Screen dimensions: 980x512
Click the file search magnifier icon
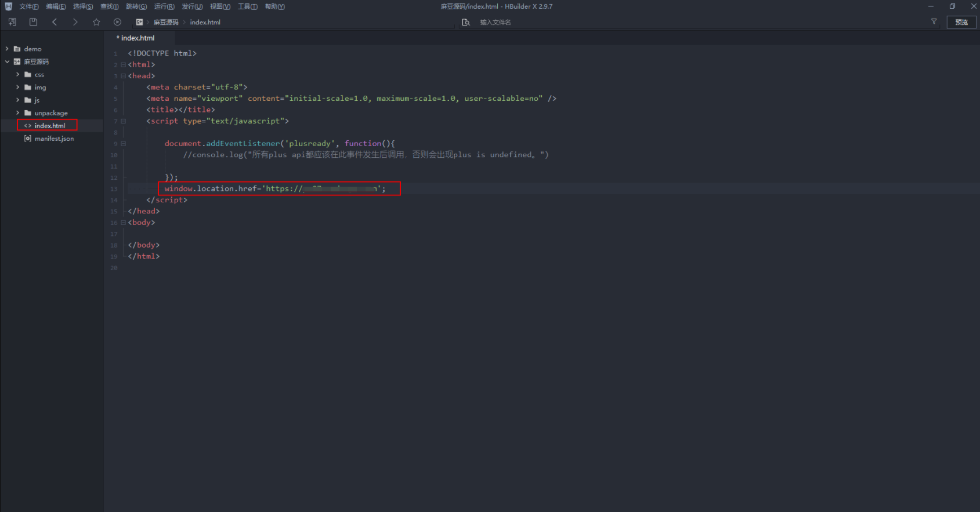[465, 22]
